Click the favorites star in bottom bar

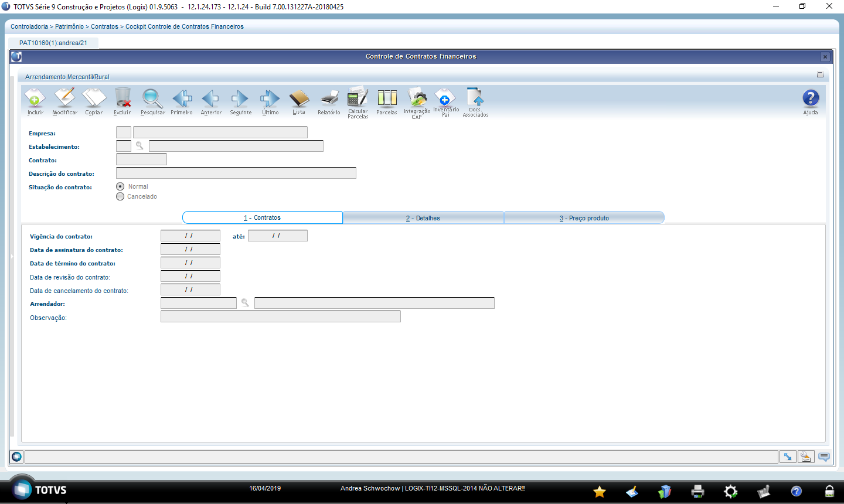tap(600, 491)
